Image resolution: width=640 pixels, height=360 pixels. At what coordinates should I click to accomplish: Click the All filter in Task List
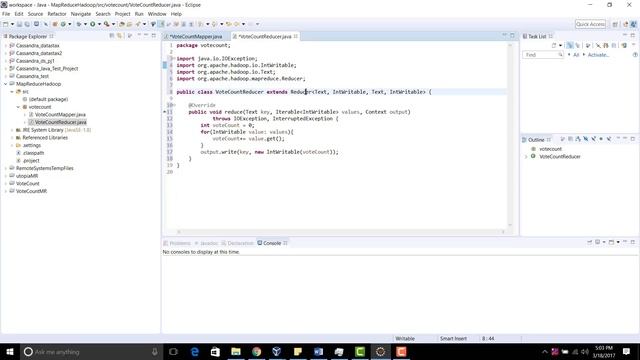tap(576, 55)
